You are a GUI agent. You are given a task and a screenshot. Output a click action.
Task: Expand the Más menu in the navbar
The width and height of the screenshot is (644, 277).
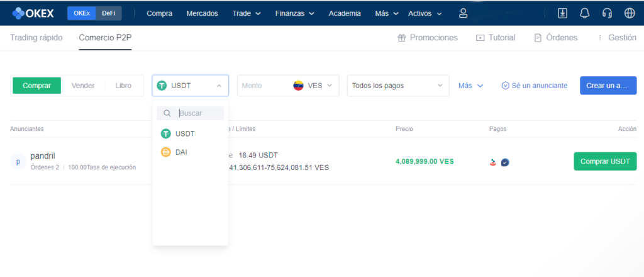click(387, 13)
